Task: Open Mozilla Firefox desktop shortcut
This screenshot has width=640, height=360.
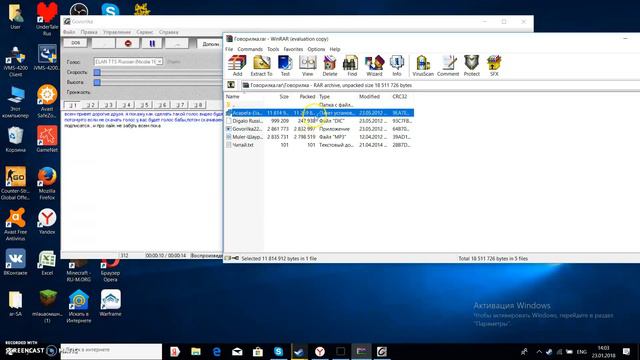Action: point(47,183)
